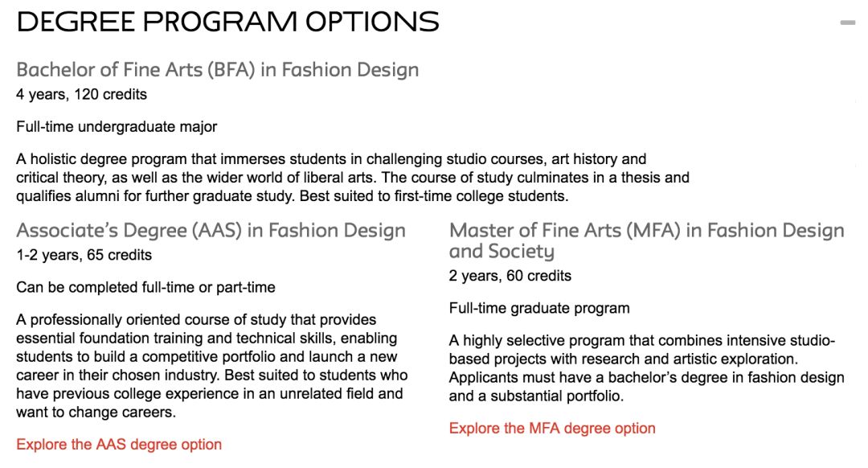Viewport: 868px width, 468px height.
Task: Follow the Explore the MFA degree option link
Action: coord(552,428)
